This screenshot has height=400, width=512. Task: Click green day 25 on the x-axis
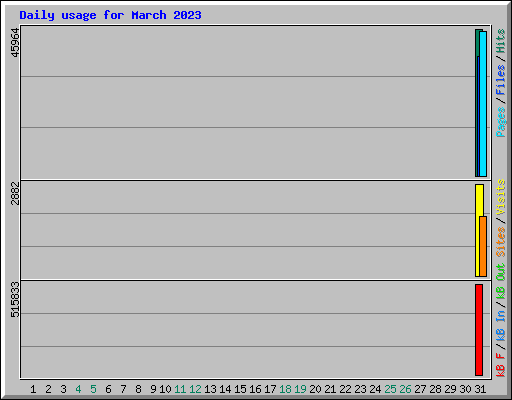pyautogui.click(x=390, y=389)
